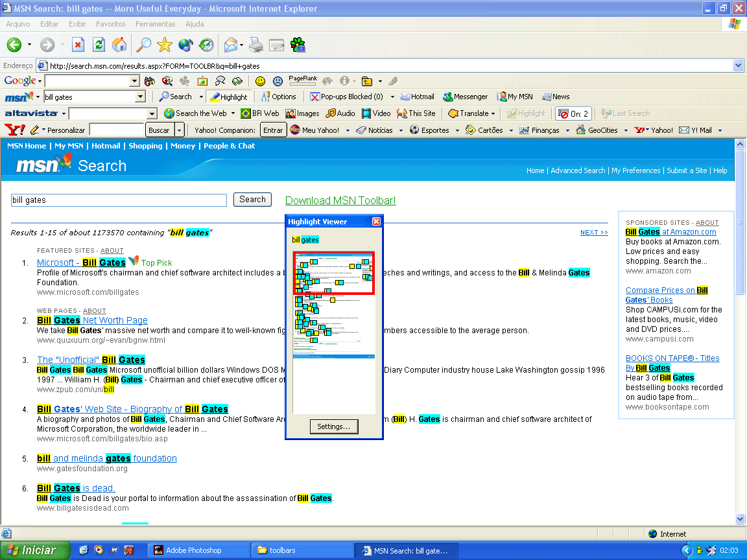Click Images in the AltaVista toolbar

[303, 113]
